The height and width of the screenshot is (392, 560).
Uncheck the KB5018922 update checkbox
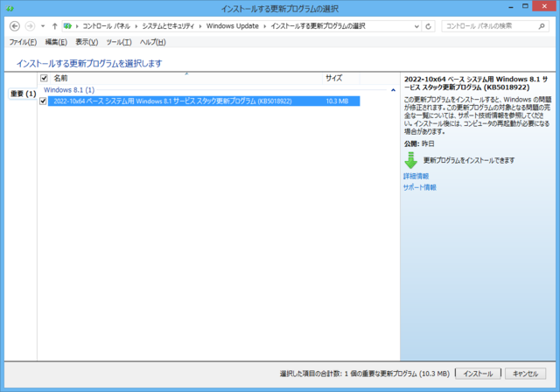pos(43,101)
